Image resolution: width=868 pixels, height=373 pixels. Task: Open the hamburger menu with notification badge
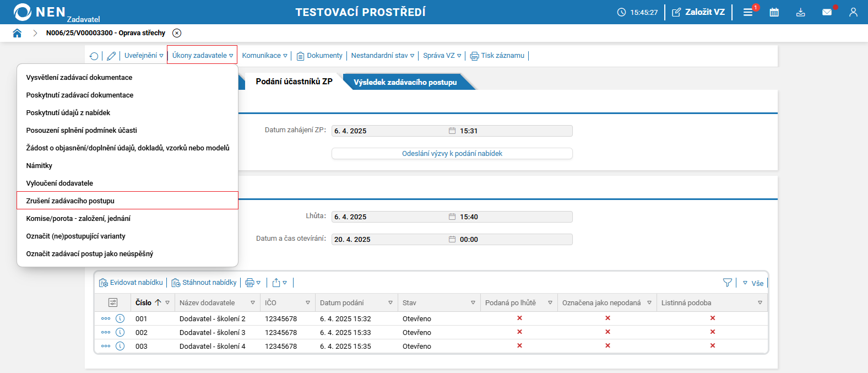(748, 12)
